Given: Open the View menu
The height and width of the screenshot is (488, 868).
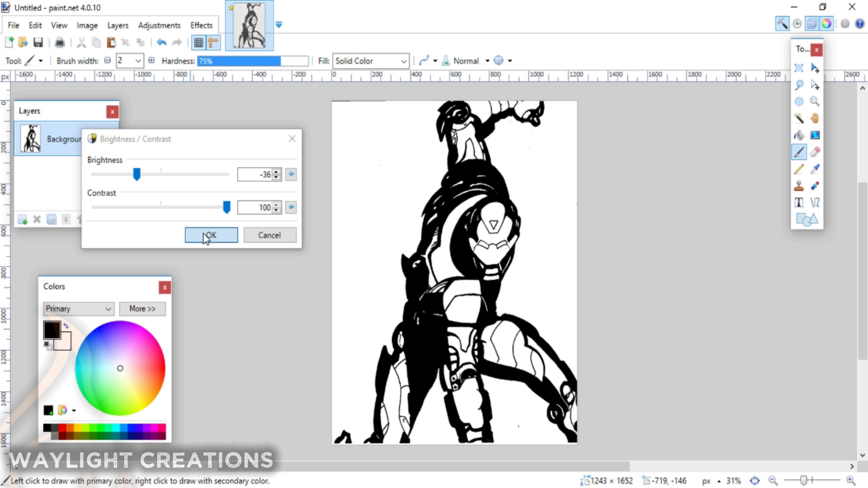Looking at the screenshot, I should pos(59,25).
